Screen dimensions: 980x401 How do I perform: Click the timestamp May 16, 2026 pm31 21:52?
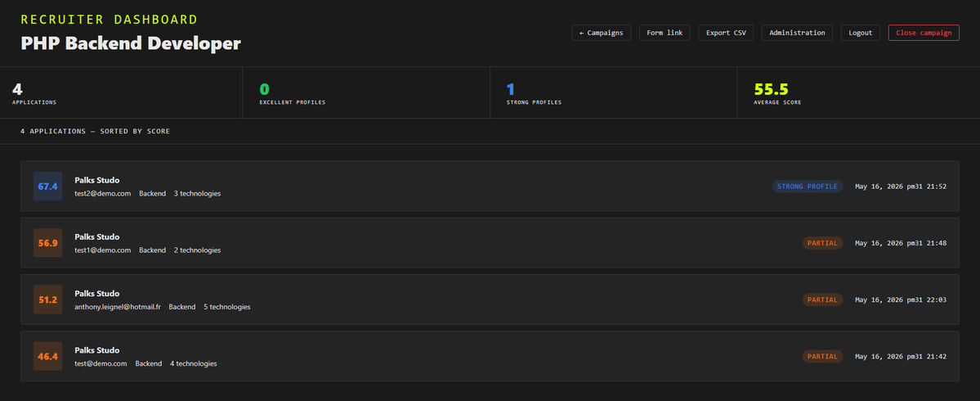[901, 187]
